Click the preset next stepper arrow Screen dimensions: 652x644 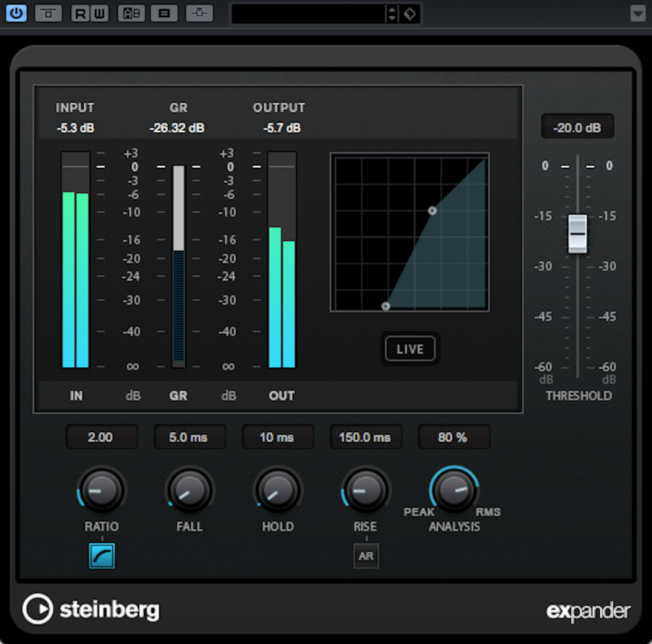pos(391,10)
